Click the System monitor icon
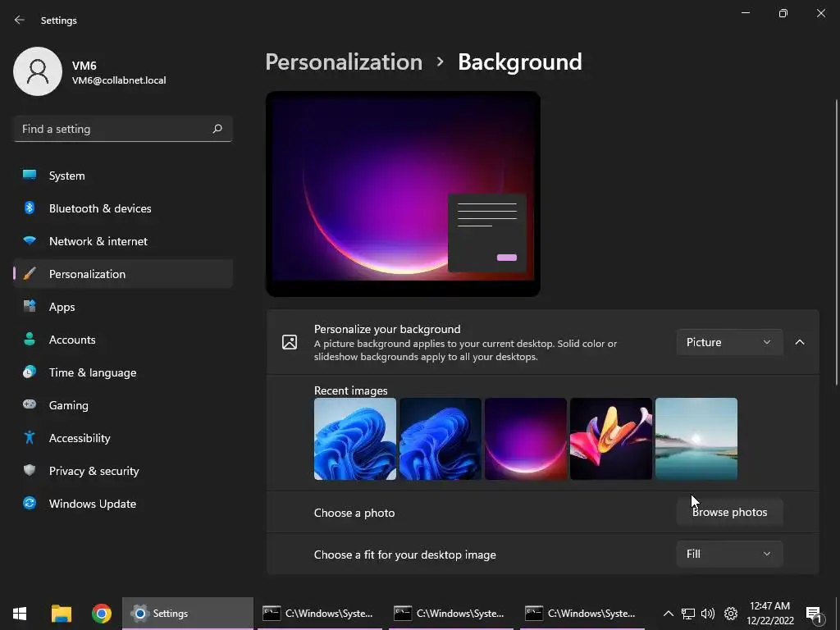The width and height of the screenshot is (840, 630). point(30,176)
